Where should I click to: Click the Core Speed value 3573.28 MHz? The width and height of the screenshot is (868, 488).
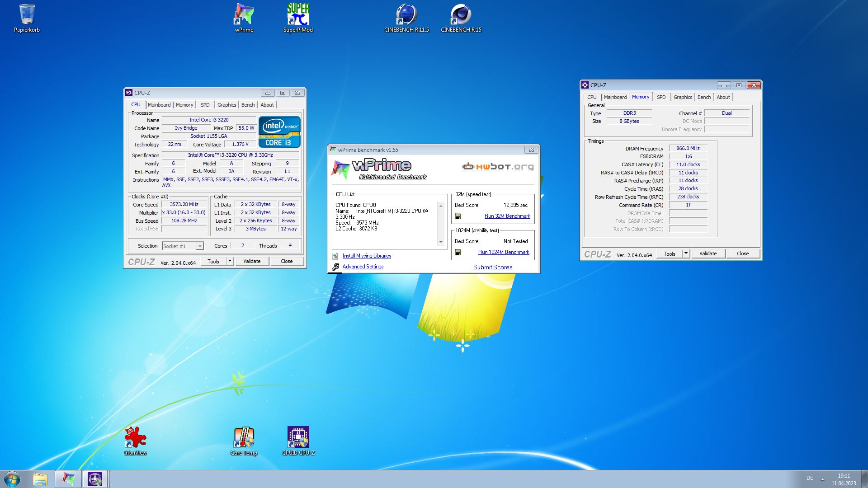[x=184, y=204]
